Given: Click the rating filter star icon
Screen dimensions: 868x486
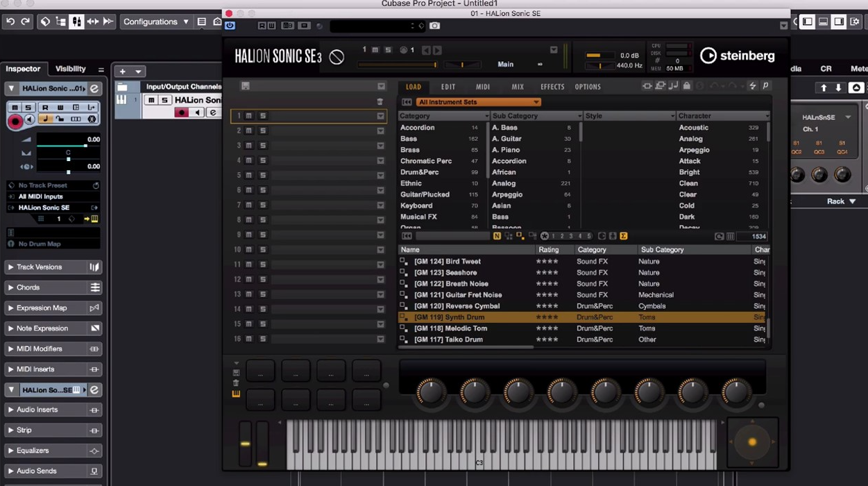Looking at the screenshot, I should (545, 236).
